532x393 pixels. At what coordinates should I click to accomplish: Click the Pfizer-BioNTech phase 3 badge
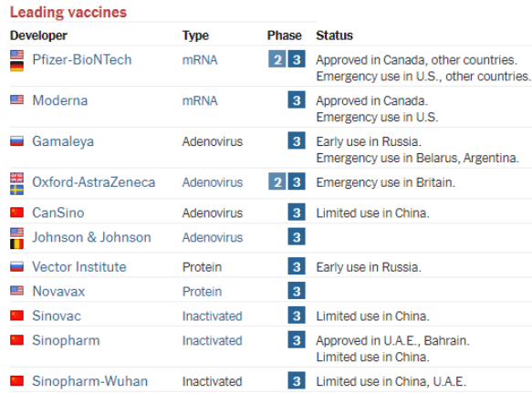297,59
